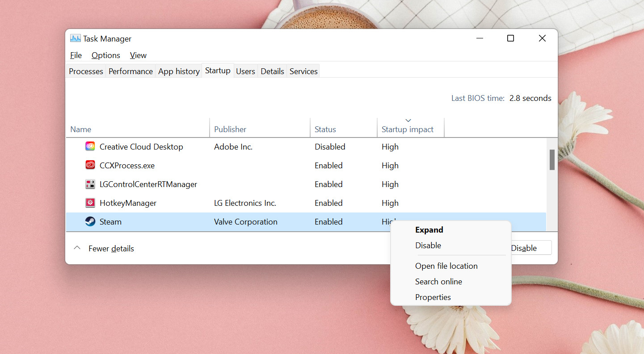The width and height of the screenshot is (644, 354).
Task: Click the Disable button for Steam
Action: (x=524, y=248)
